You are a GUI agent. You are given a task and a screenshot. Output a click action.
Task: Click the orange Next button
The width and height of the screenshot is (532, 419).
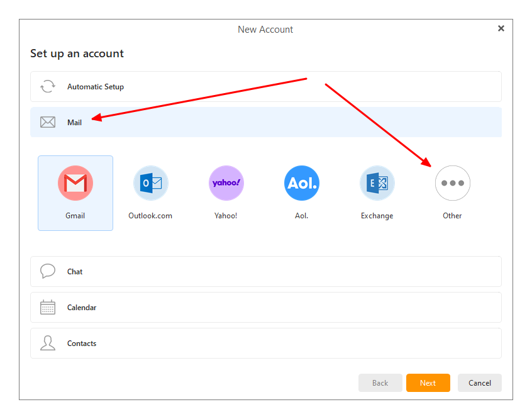pos(428,383)
